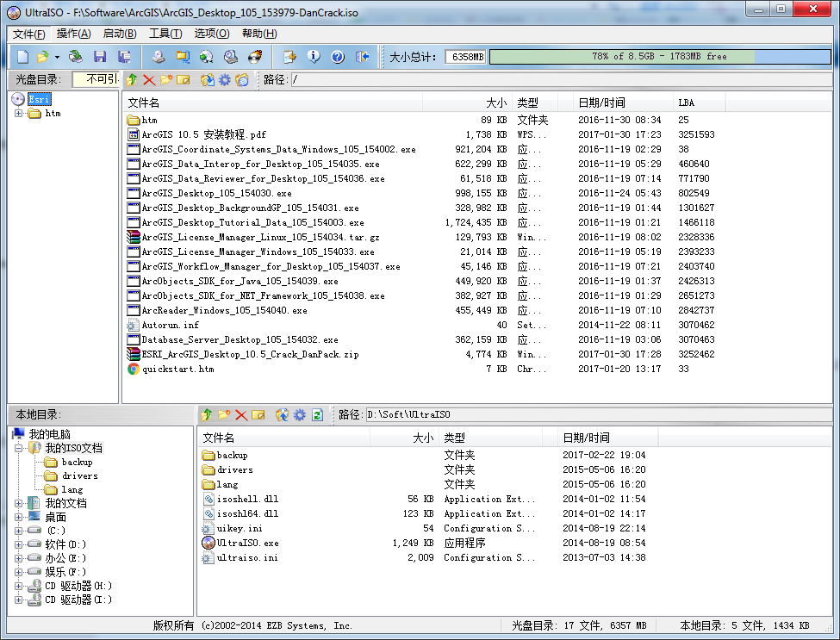Click the disc capacity usage bar
840x640 pixels.
coord(658,57)
